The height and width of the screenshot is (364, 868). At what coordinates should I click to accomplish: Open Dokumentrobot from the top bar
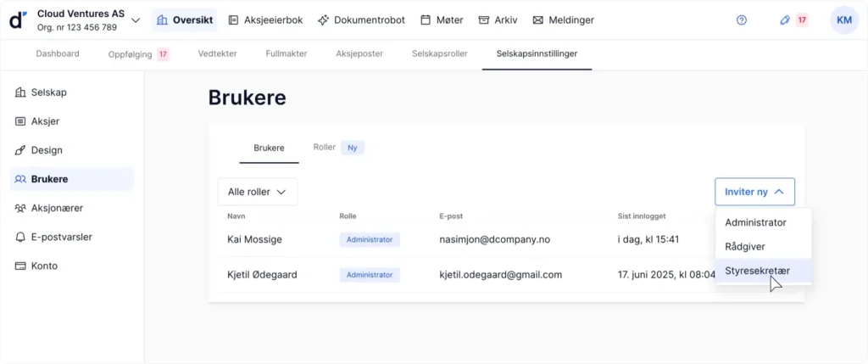pos(361,20)
